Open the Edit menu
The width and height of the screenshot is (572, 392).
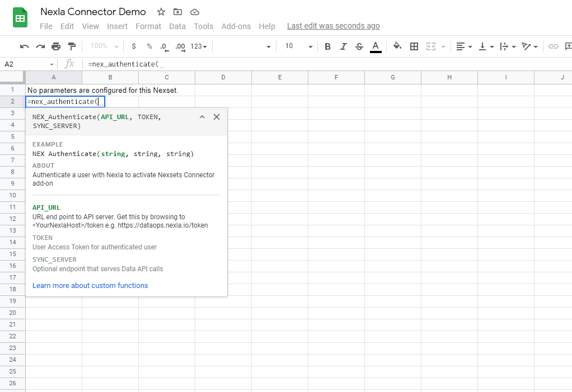click(67, 26)
